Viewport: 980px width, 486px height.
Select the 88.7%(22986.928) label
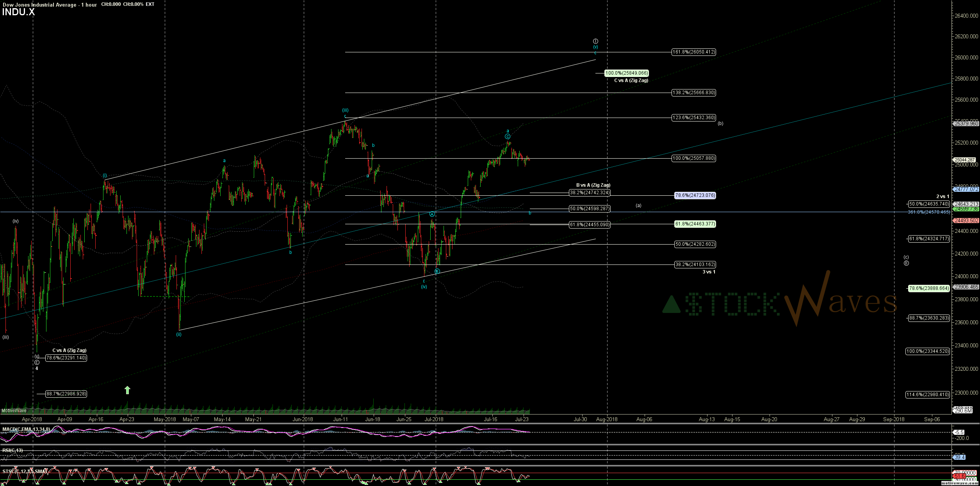click(x=66, y=394)
